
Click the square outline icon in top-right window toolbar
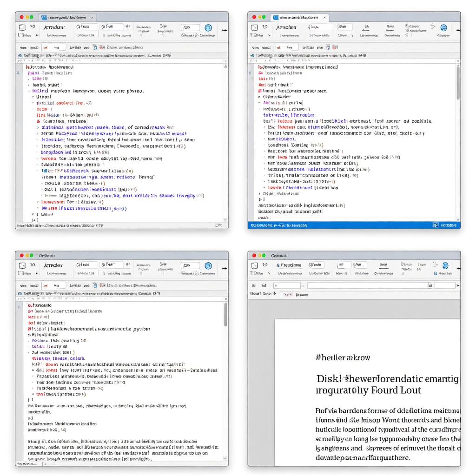(255, 27)
